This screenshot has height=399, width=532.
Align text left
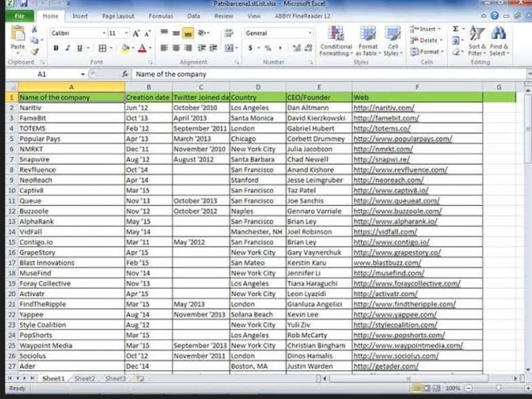[x=164, y=48]
